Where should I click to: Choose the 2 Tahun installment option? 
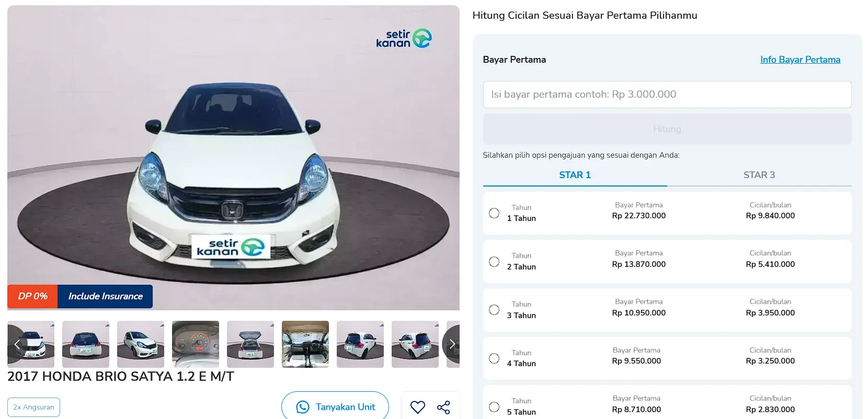point(494,262)
